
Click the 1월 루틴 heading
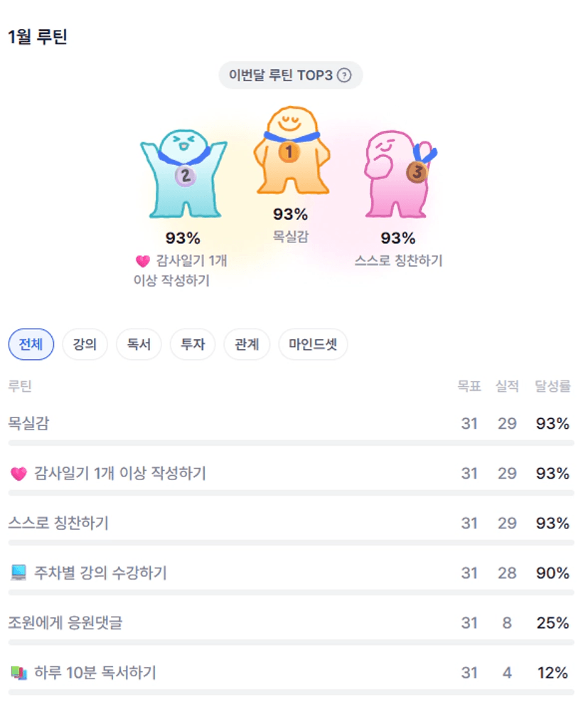38,37
